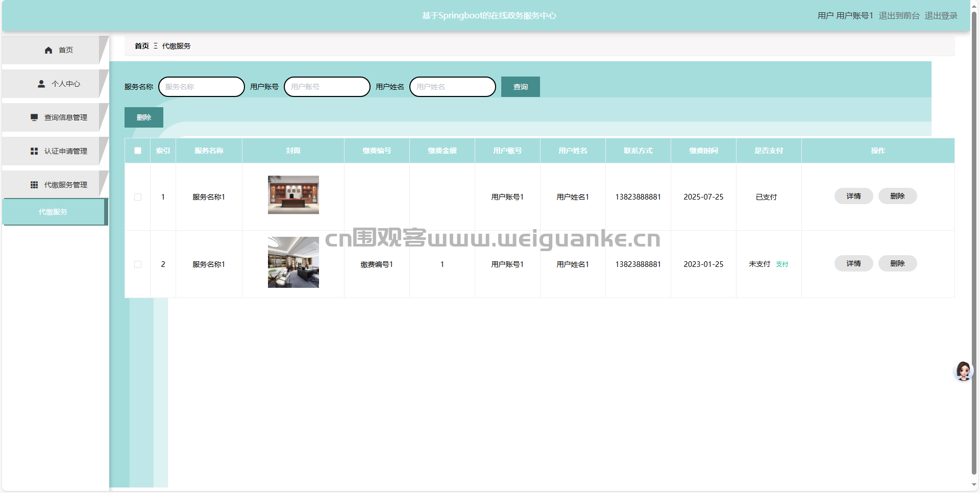Click the grid icon for 代缴服务管理

coord(34,185)
